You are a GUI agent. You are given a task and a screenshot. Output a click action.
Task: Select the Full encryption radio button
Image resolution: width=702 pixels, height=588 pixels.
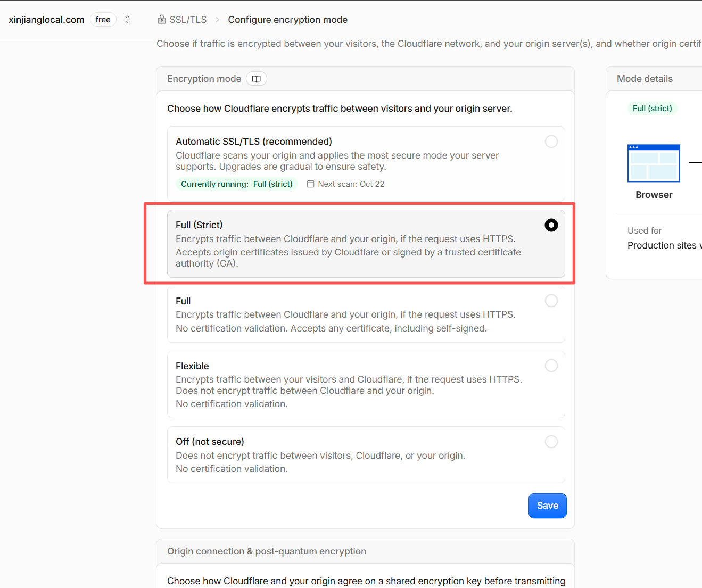[x=551, y=301]
